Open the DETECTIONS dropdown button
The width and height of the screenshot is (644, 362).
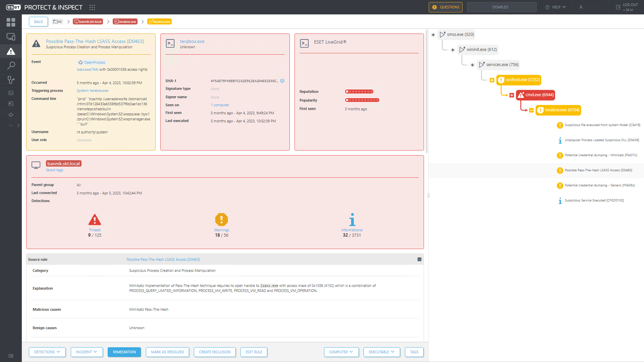[x=47, y=352]
